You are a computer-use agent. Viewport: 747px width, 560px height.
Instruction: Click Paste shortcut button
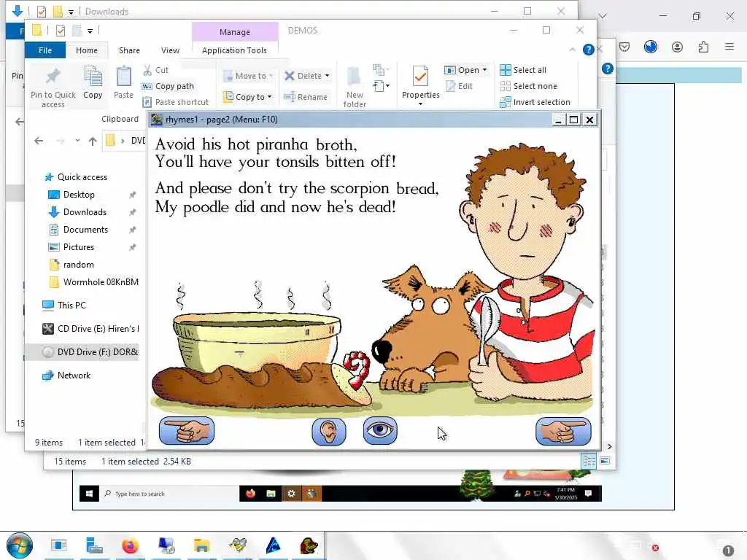[175, 102]
